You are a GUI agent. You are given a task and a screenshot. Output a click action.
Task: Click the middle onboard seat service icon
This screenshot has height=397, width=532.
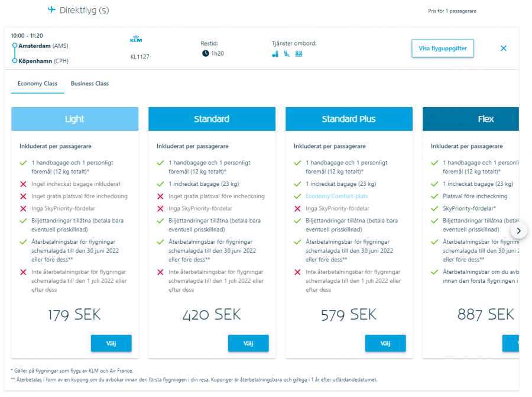pos(287,54)
